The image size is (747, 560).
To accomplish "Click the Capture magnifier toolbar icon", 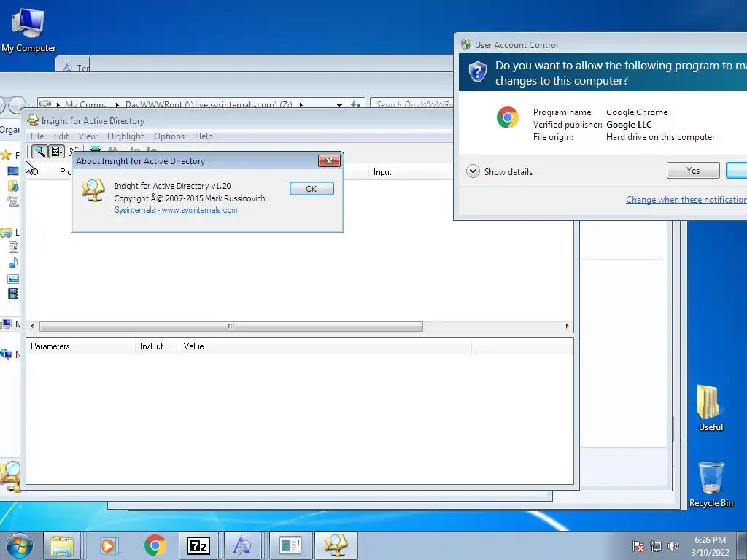I will (39, 152).
